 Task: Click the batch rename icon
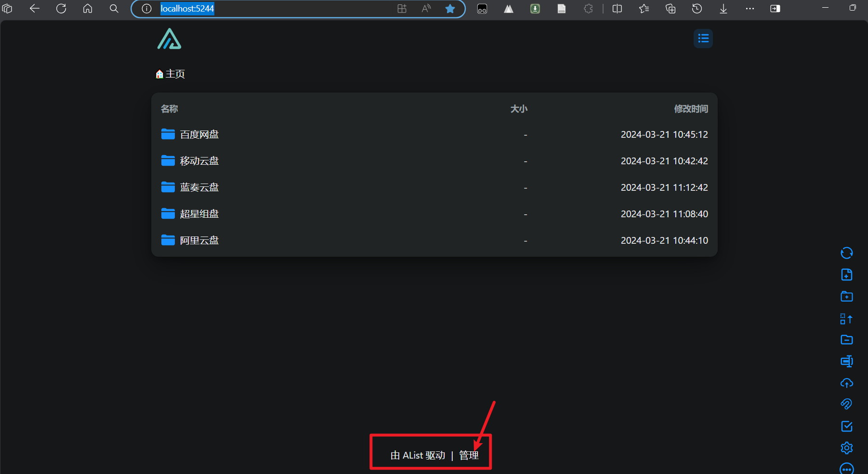click(x=847, y=361)
